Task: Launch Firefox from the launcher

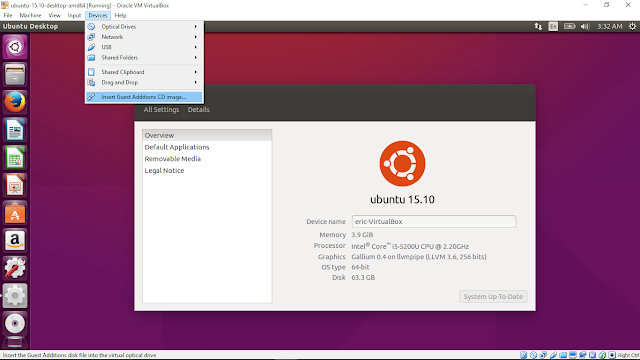Action: [x=15, y=102]
